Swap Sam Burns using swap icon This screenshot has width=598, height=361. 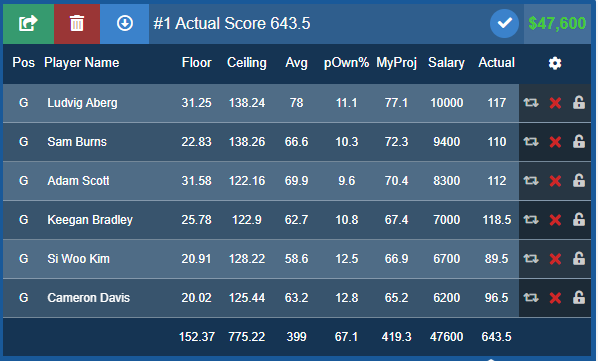(x=531, y=142)
